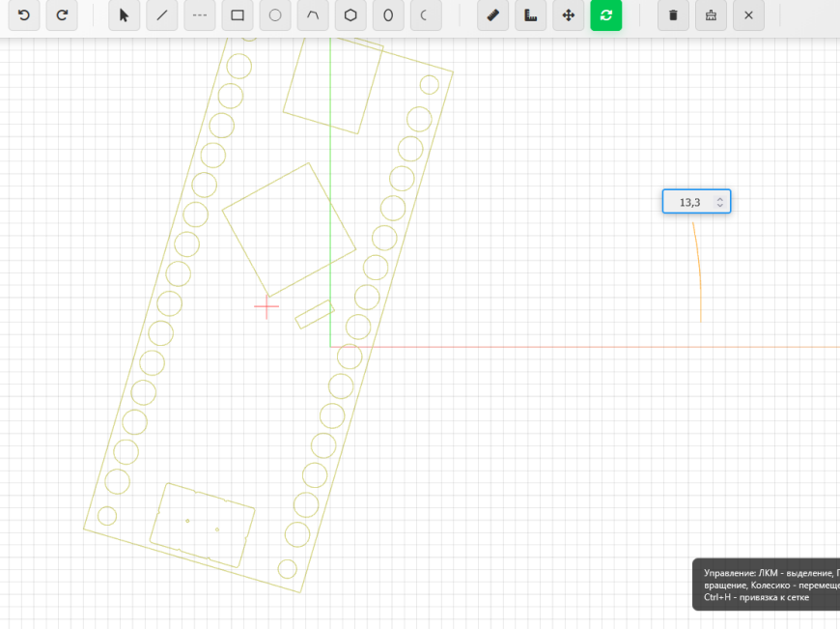Toggle the green rotate mode
The width and height of the screenshot is (840, 629).
tap(605, 15)
